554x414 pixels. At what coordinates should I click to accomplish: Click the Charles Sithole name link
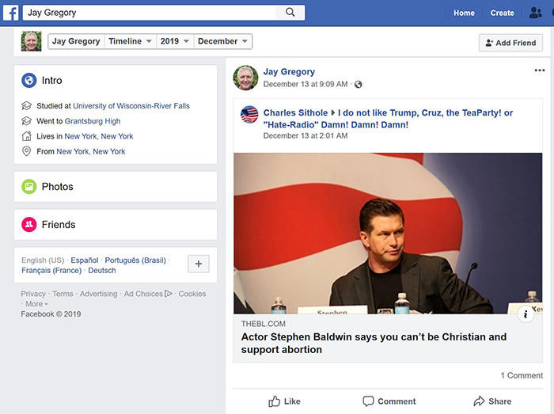295,113
